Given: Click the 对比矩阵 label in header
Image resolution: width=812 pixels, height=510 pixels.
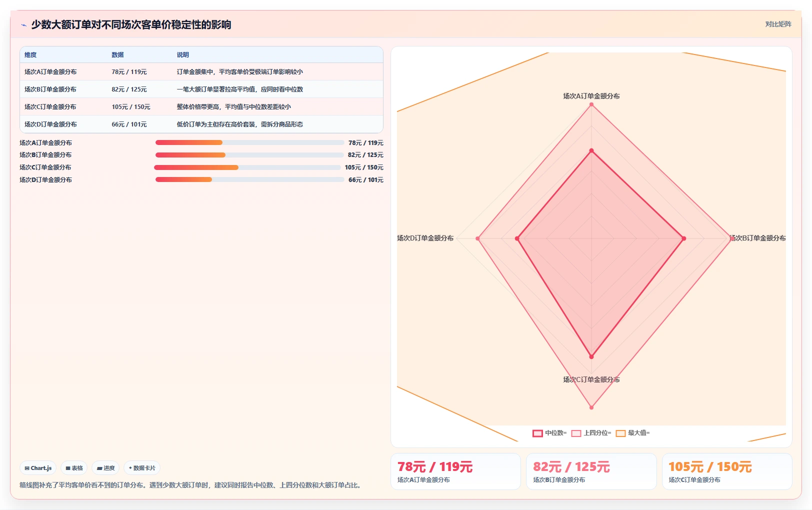Looking at the screenshot, I should coord(778,24).
